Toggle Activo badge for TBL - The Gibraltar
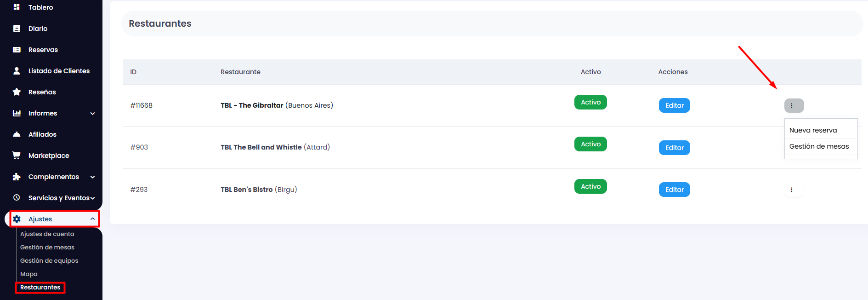The height and width of the screenshot is (300, 868). point(590,102)
